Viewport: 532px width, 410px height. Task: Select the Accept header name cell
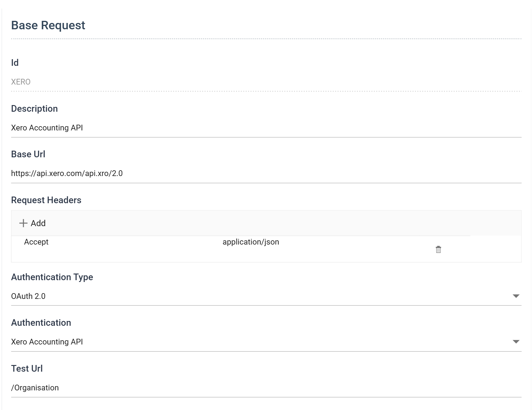click(x=36, y=242)
